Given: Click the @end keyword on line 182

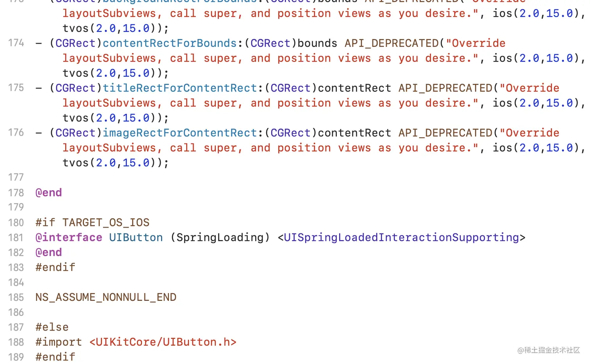Looking at the screenshot, I should point(49,253).
